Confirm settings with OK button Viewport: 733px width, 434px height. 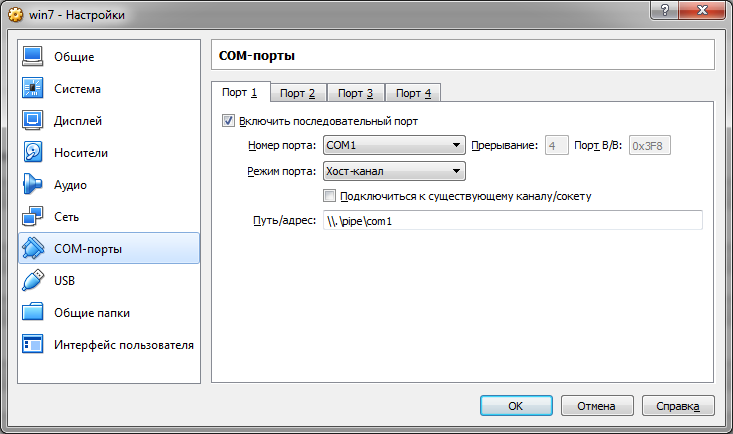click(516, 405)
